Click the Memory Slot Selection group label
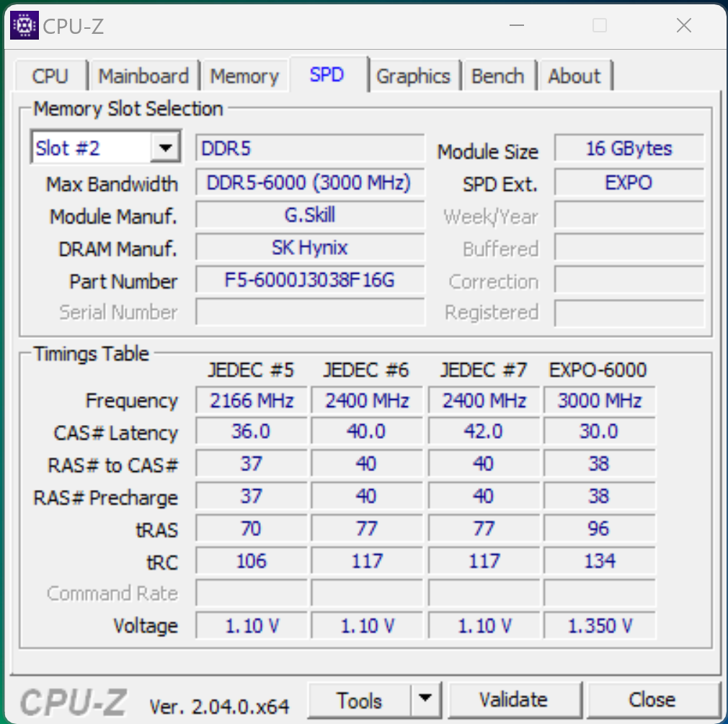Image resolution: width=728 pixels, height=724 pixels. (x=128, y=109)
